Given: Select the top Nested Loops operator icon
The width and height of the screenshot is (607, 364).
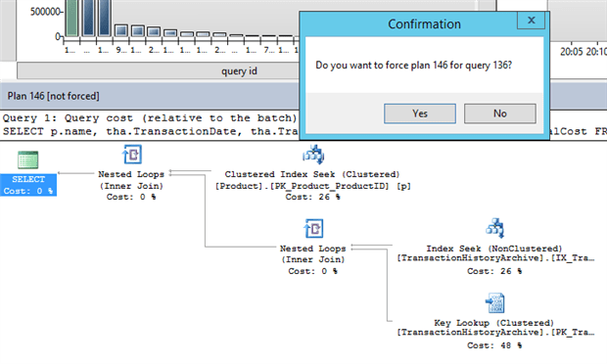Looking at the screenshot, I should (132, 155).
